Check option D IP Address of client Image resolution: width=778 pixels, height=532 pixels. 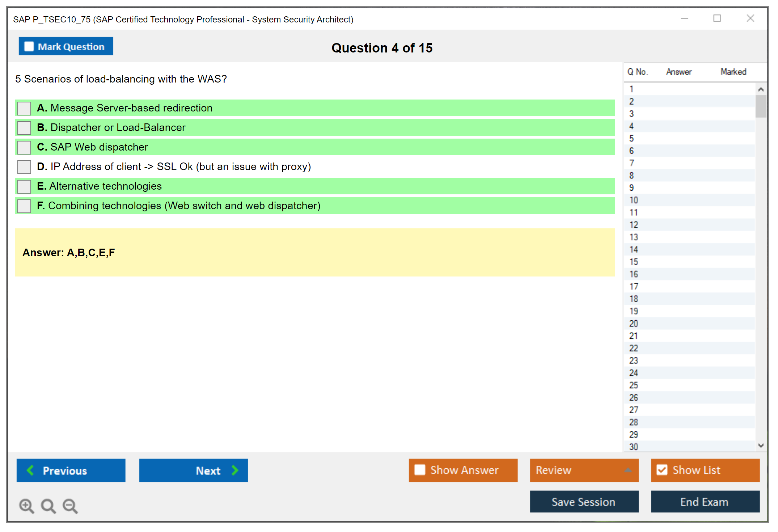24,167
